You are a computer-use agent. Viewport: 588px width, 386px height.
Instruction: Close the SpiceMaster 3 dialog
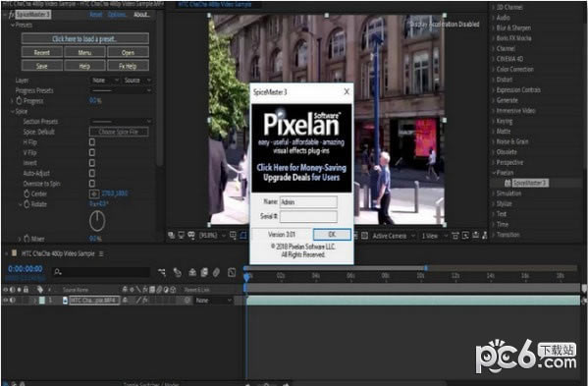coord(347,91)
